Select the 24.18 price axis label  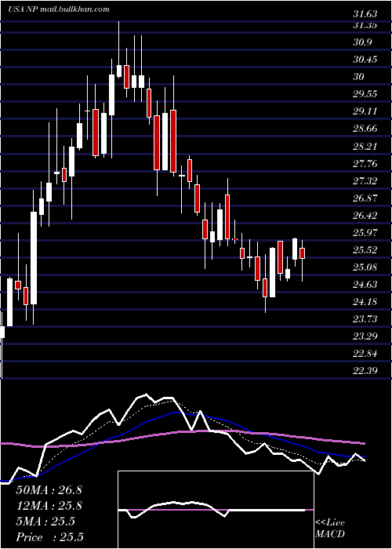tap(365, 302)
